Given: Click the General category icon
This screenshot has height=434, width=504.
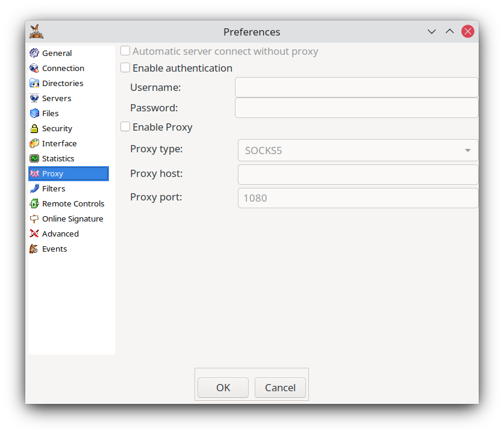Looking at the screenshot, I should pyautogui.click(x=34, y=53).
